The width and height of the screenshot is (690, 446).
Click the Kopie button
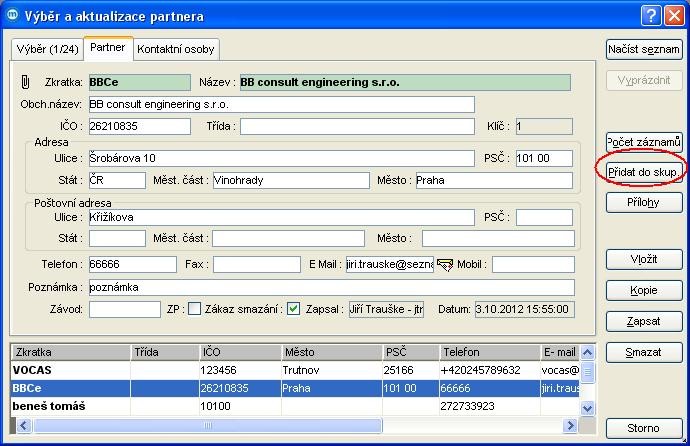click(x=644, y=290)
